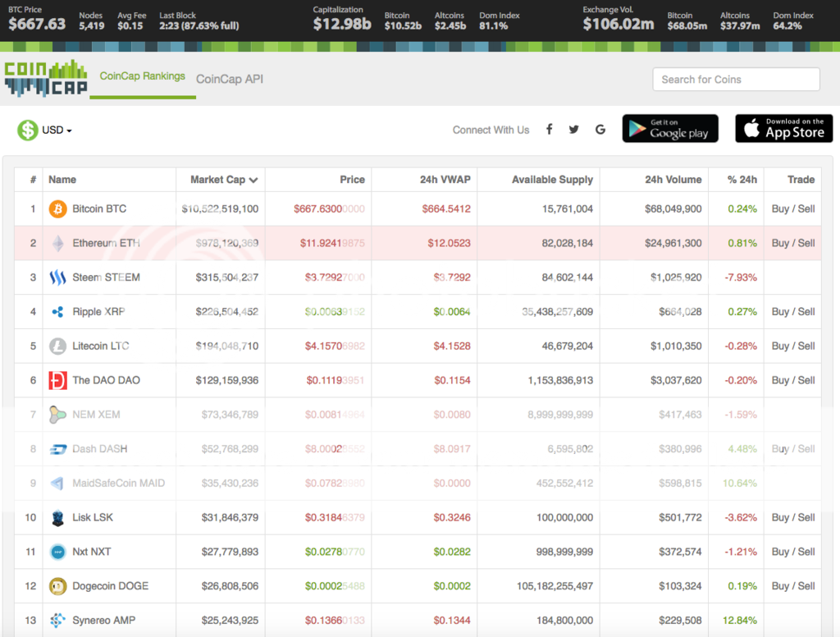The height and width of the screenshot is (637, 840).
Task: Focus the Search for Coins field
Action: point(736,80)
